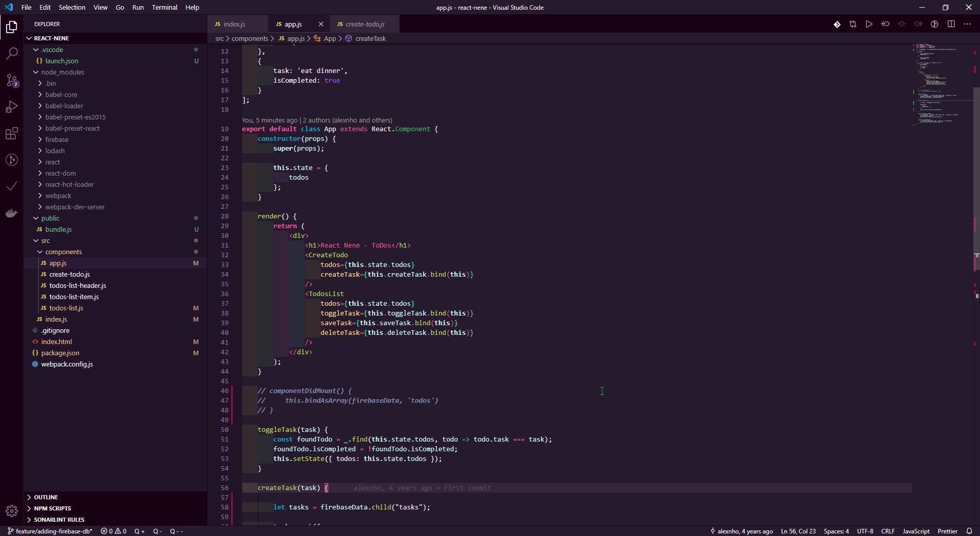Click the current revision circle icon
980x536 pixels.
point(902,24)
